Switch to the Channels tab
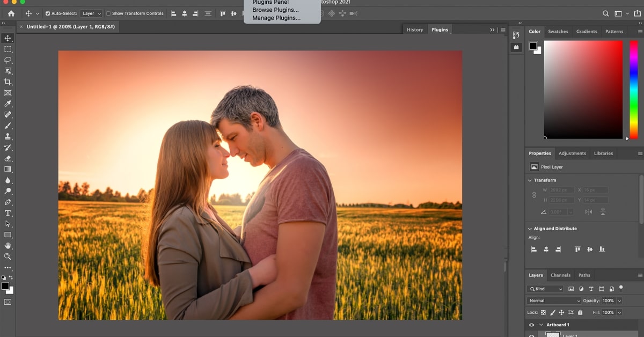The image size is (644, 337). 560,275
